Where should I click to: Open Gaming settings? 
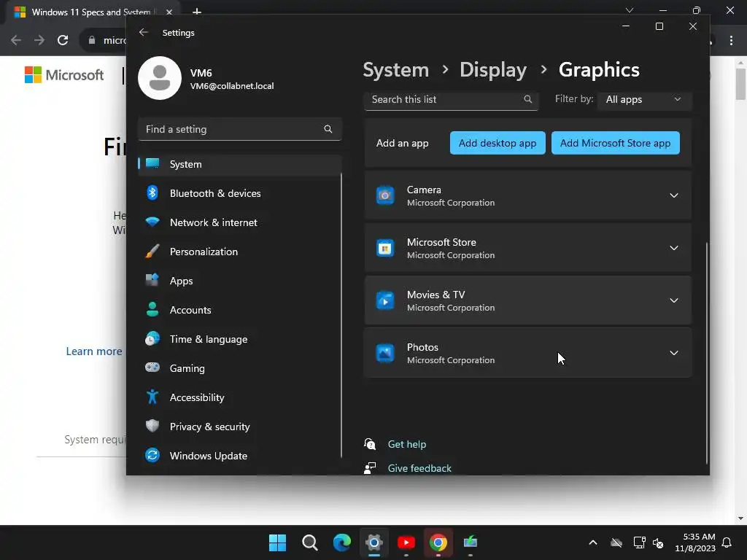[x=239, y=368]
